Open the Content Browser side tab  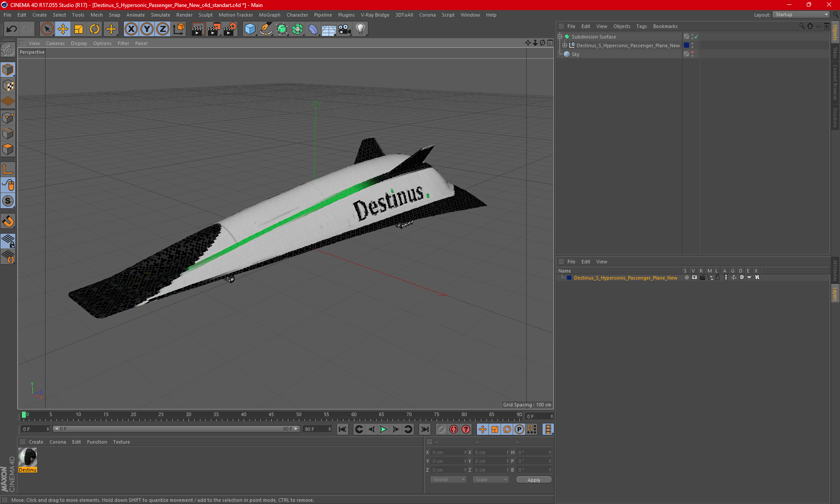coord(835,82)
